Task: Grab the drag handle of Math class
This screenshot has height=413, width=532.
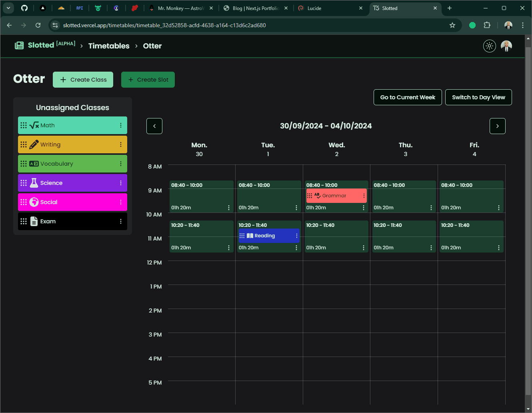Action: (24, 125)
